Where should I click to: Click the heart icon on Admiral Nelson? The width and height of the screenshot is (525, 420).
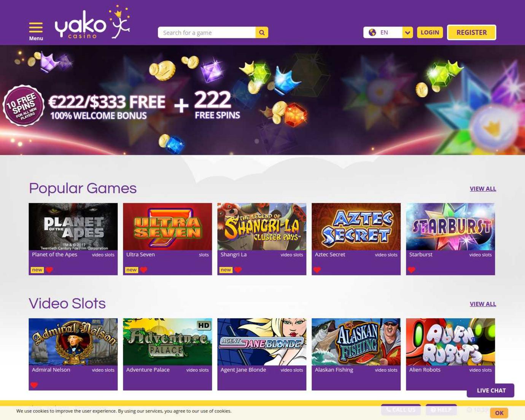click(x=34, y=385)
